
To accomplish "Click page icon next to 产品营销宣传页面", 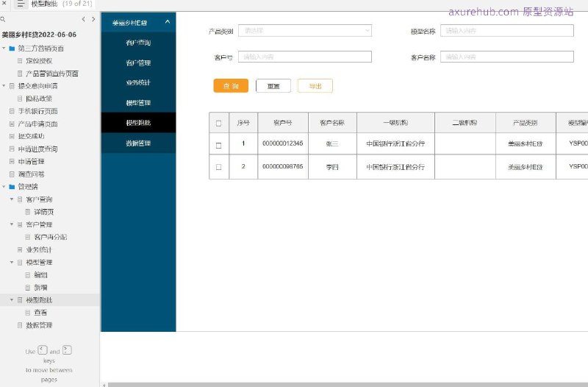I will 20,74.
